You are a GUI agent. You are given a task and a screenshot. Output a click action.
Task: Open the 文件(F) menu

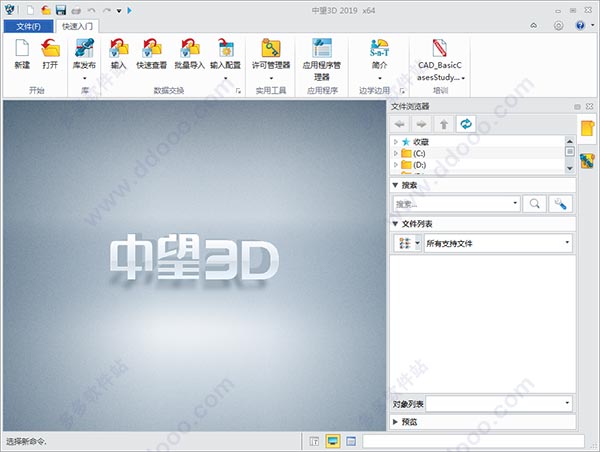pyautogui.click(x=28, y=26)
